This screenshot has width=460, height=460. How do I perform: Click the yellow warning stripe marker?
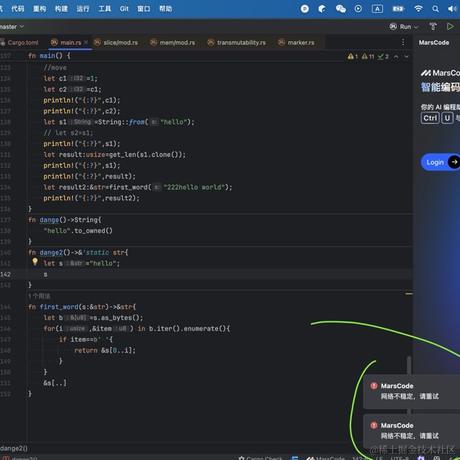coord(409,294)
